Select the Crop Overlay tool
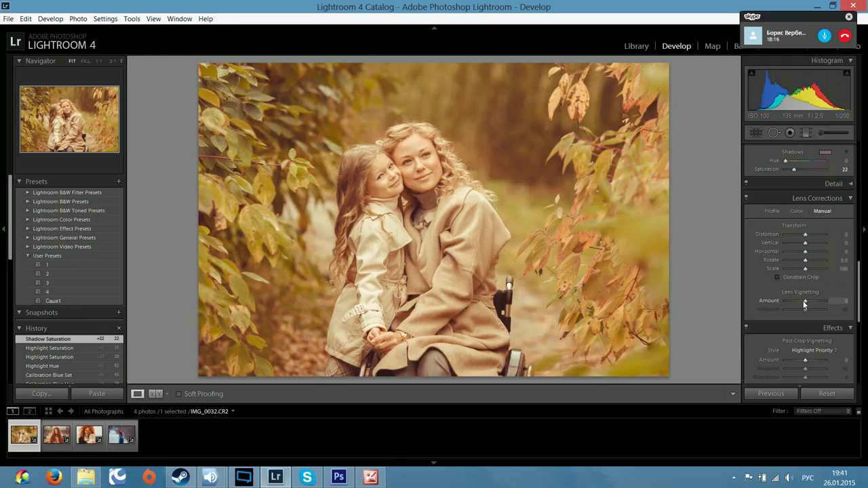Screen dimensions: 868x488 point(756,133)
